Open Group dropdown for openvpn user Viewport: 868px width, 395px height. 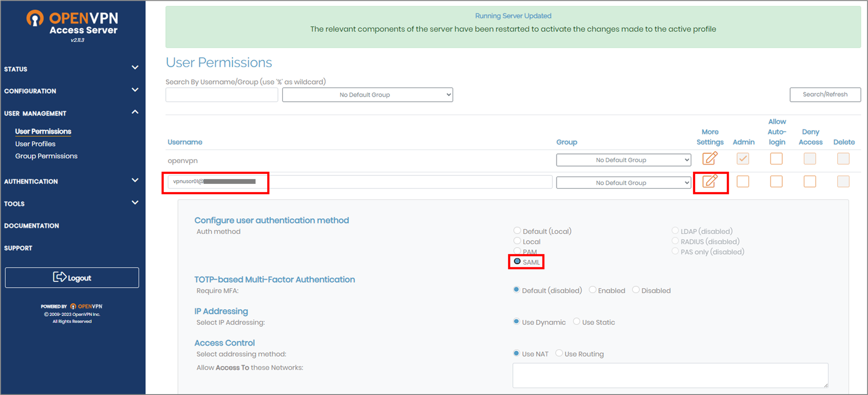(624, 160)
